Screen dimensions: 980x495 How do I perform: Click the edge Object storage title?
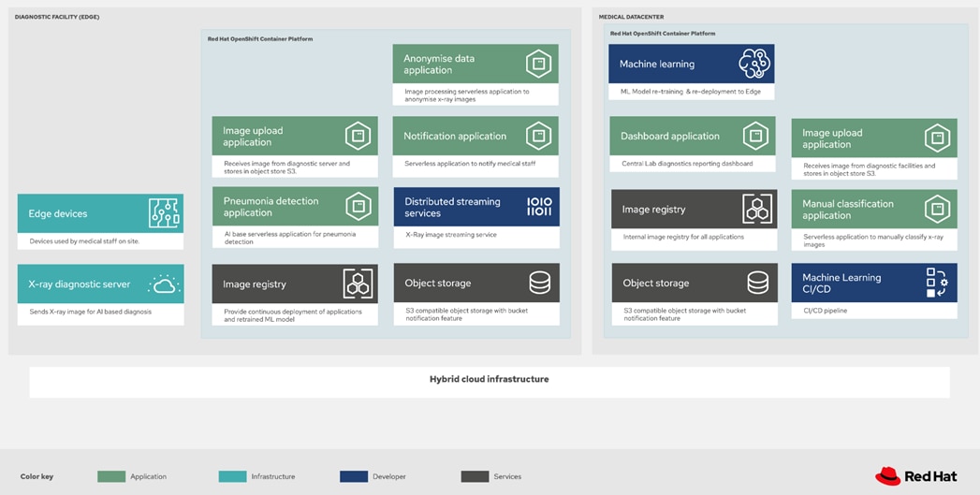click(437, 284)
